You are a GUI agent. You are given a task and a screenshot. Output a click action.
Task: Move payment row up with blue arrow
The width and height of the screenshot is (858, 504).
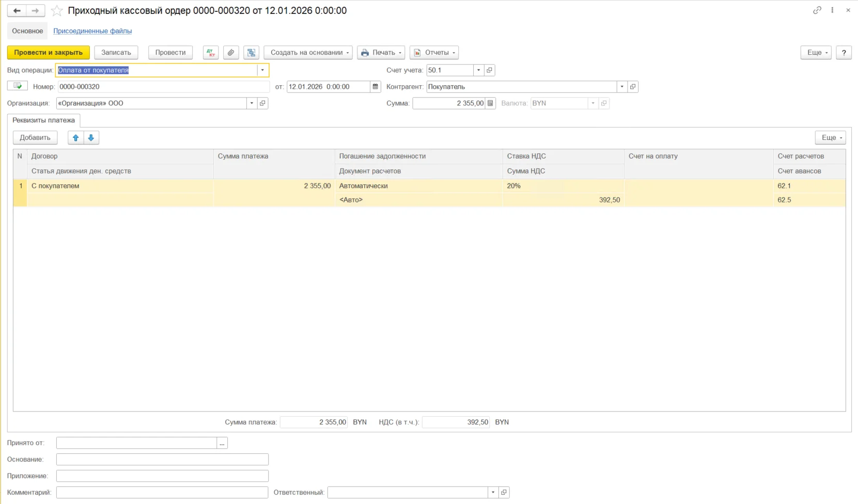[75, 138]
